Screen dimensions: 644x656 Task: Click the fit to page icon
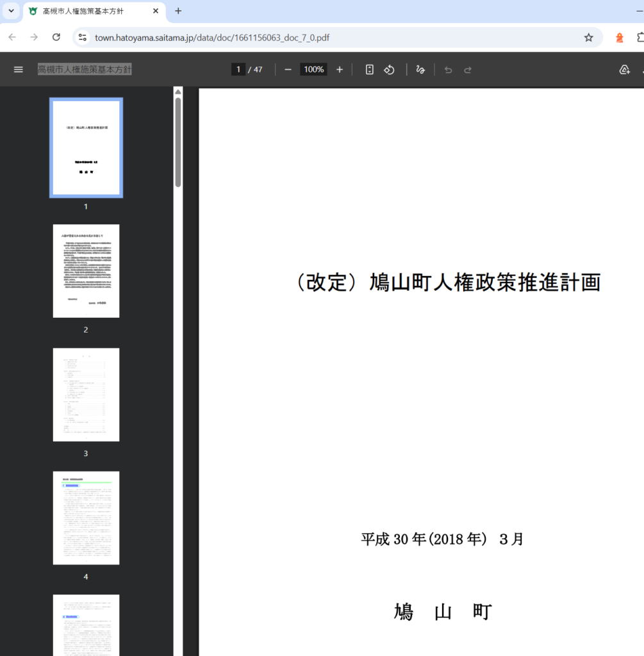pyautogui.click(x=369, y=69)
